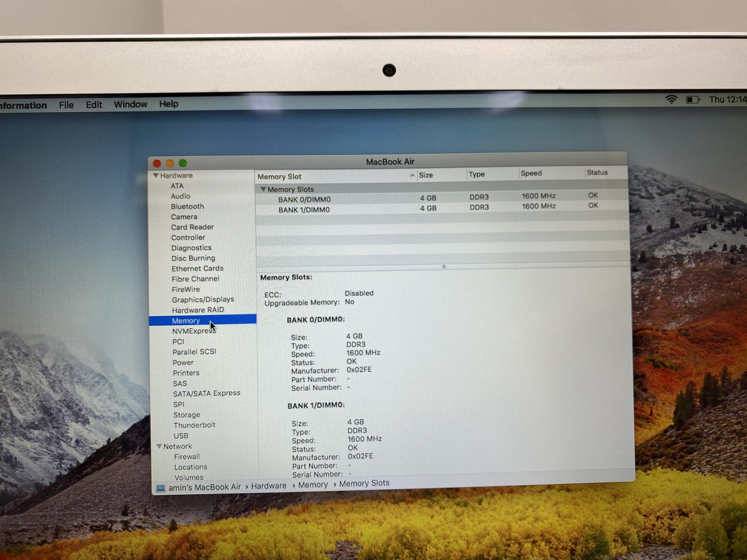This screenshot has width=747, height=560.
Task: Open the Edit menu
Action: point(94,105)
